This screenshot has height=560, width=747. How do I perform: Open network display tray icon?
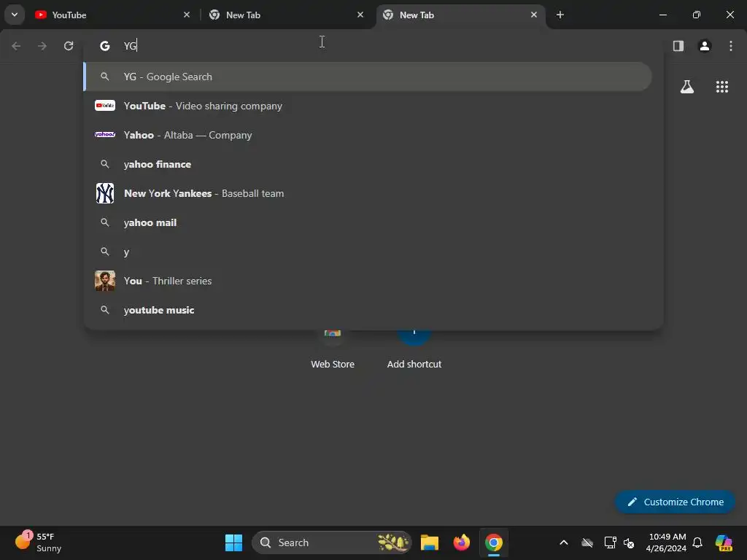(x=610, y=542)
